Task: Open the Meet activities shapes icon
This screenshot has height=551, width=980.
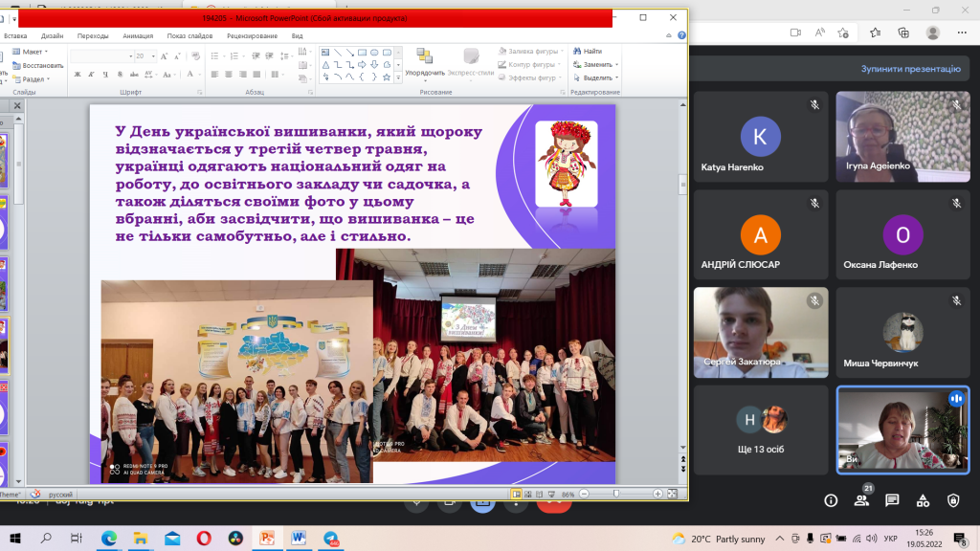Action: coord(923,500)
